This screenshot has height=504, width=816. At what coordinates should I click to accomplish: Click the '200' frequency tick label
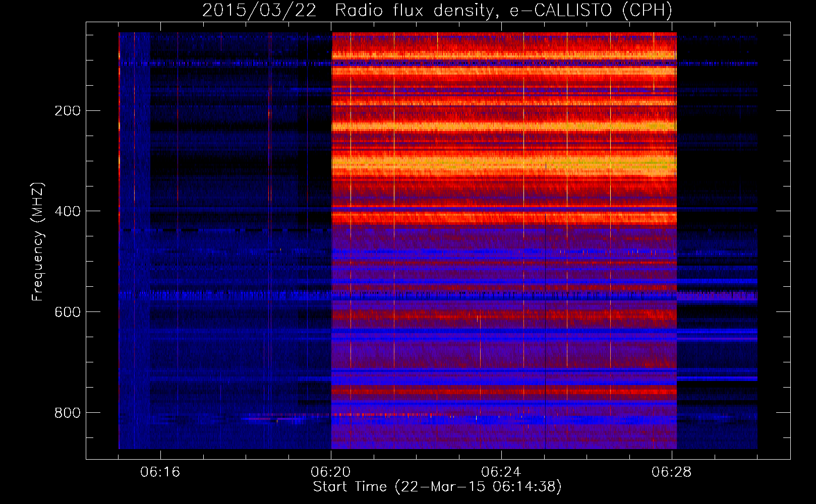tap(68, 110)
